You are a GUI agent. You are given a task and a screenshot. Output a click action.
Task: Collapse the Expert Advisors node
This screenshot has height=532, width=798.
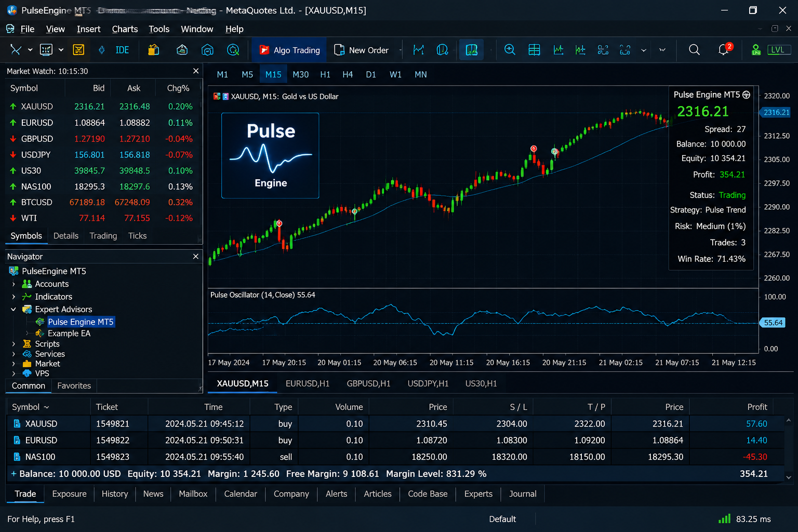coord(14,309)
